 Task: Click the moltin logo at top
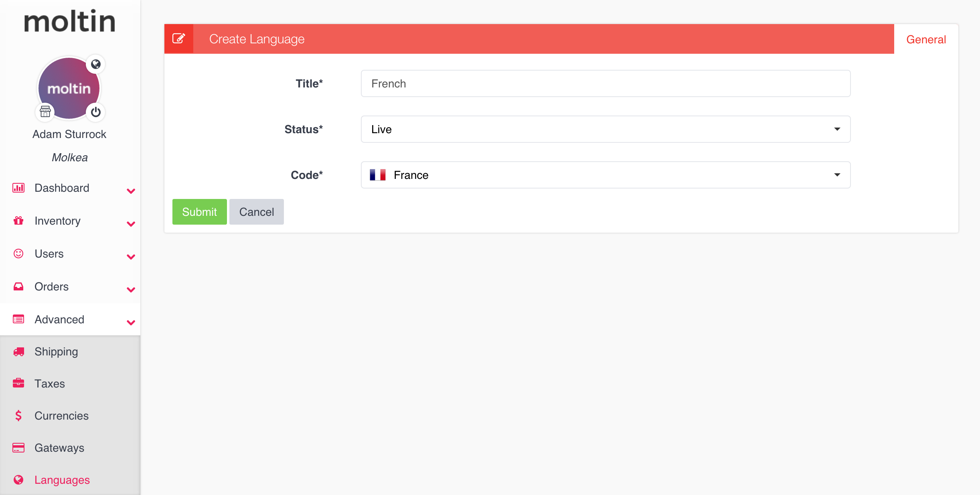pyautogui.click(x=70, y=21)
